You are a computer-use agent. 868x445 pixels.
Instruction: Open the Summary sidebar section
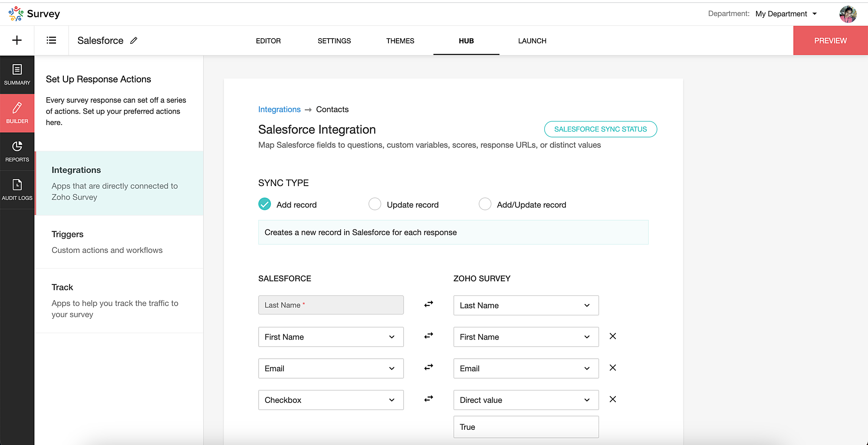click(17, 75)
